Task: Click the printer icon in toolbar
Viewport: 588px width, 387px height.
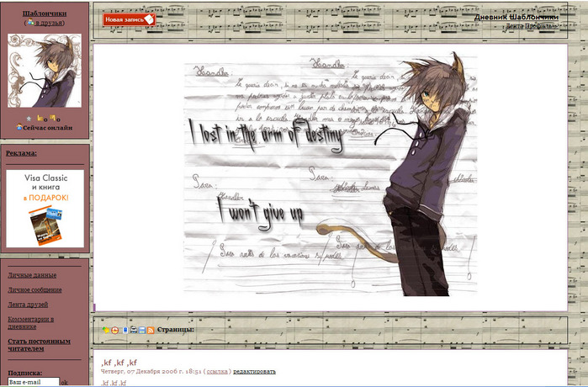Action: (x=134, y=330)
